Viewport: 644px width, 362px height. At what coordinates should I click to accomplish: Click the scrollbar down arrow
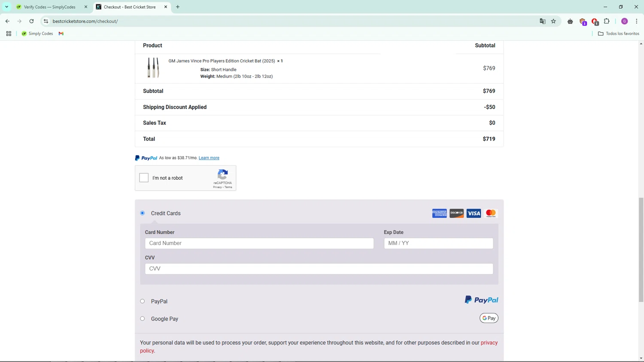tap(641, 358)
